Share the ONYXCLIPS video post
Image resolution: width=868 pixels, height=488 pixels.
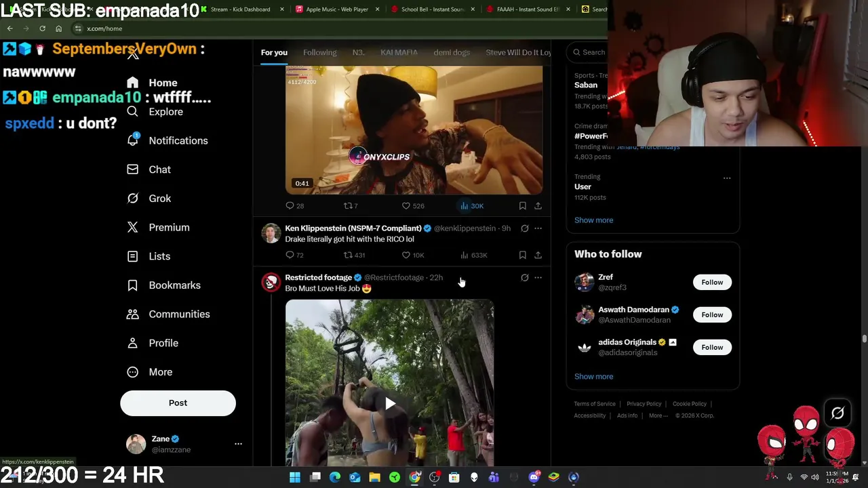point(538,206)
